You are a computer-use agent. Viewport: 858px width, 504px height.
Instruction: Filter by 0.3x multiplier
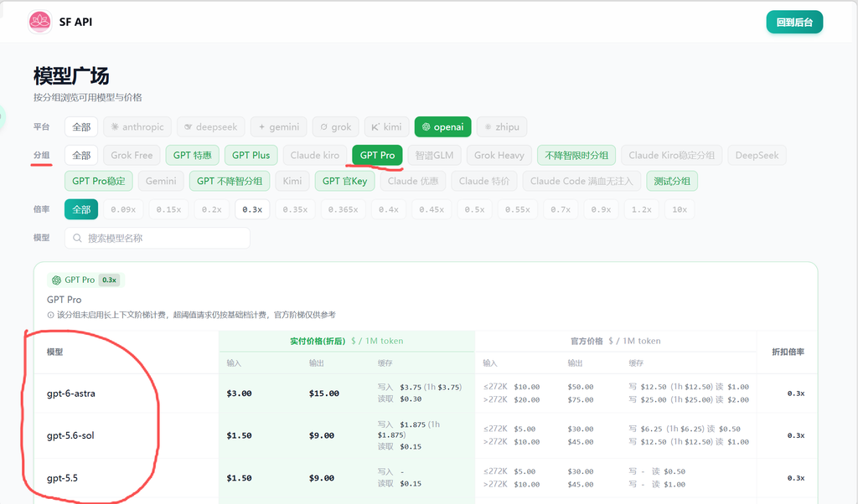(252, 209)
